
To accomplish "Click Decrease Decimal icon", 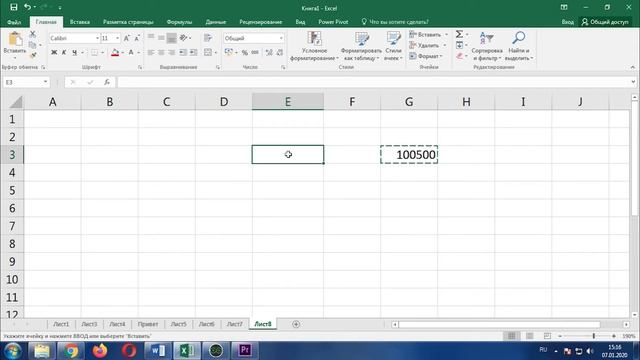I will 280,53.
